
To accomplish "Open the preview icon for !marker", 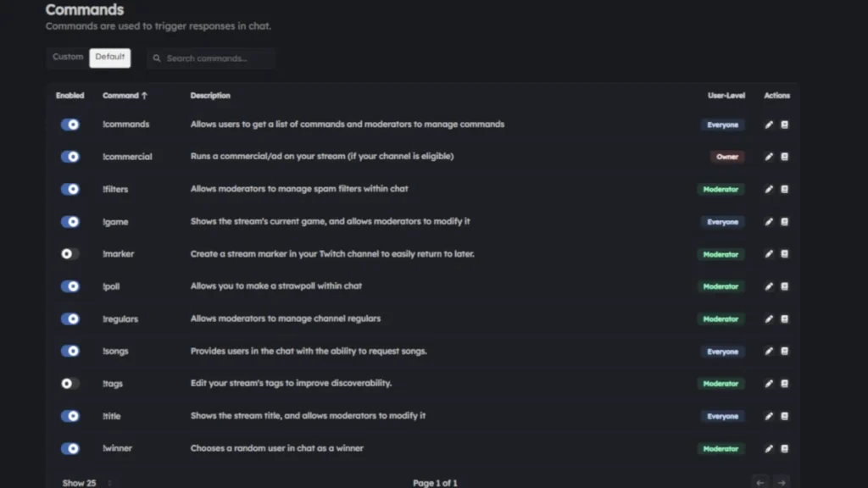I will click(x=784, y=253).
